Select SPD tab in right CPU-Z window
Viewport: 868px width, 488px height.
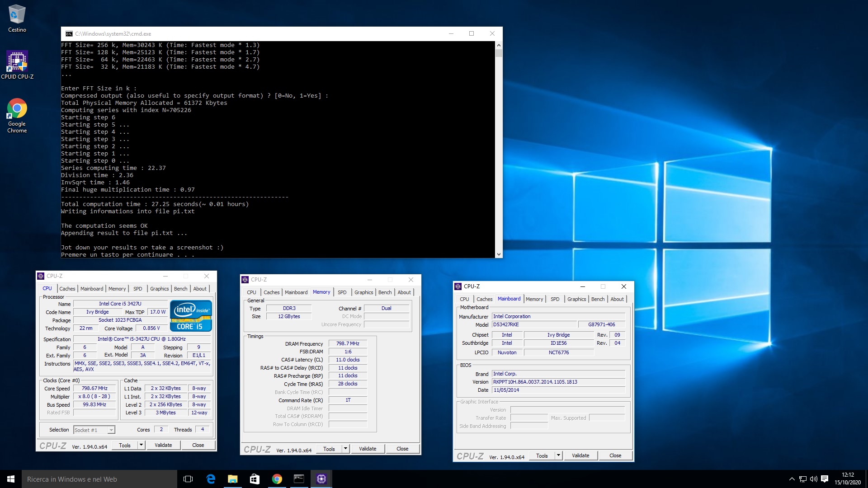(x=555, y=299)
